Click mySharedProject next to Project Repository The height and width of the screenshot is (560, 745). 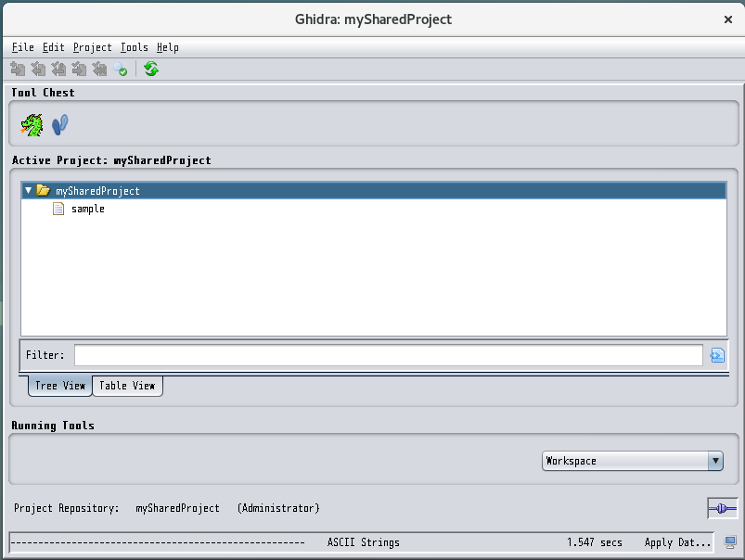[178, 508]
